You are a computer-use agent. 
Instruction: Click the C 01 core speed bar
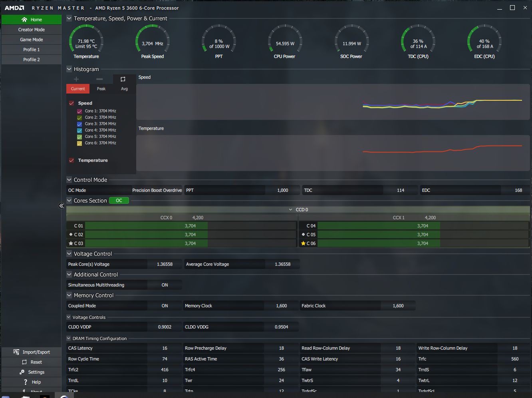coord(191,226)
